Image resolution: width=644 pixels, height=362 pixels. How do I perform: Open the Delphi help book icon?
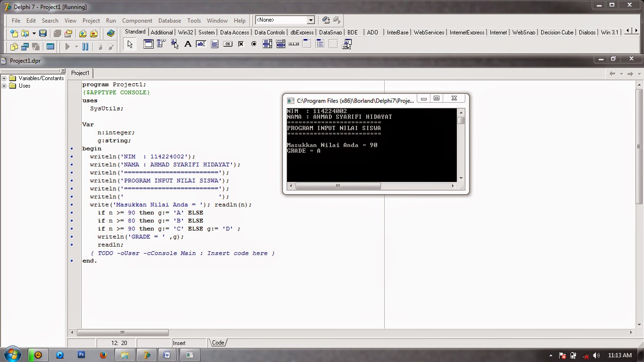tap(111, 33)
